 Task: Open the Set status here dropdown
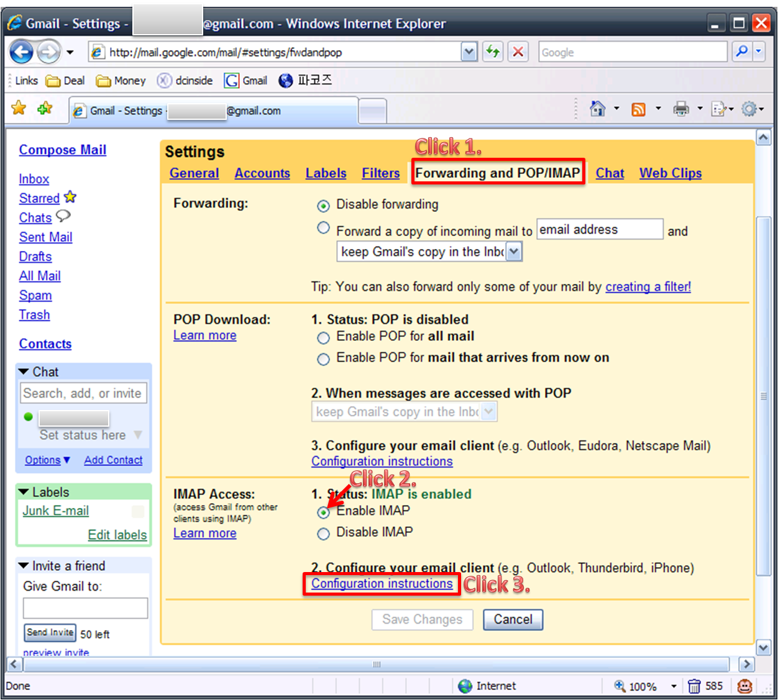[x=138, y=435]
